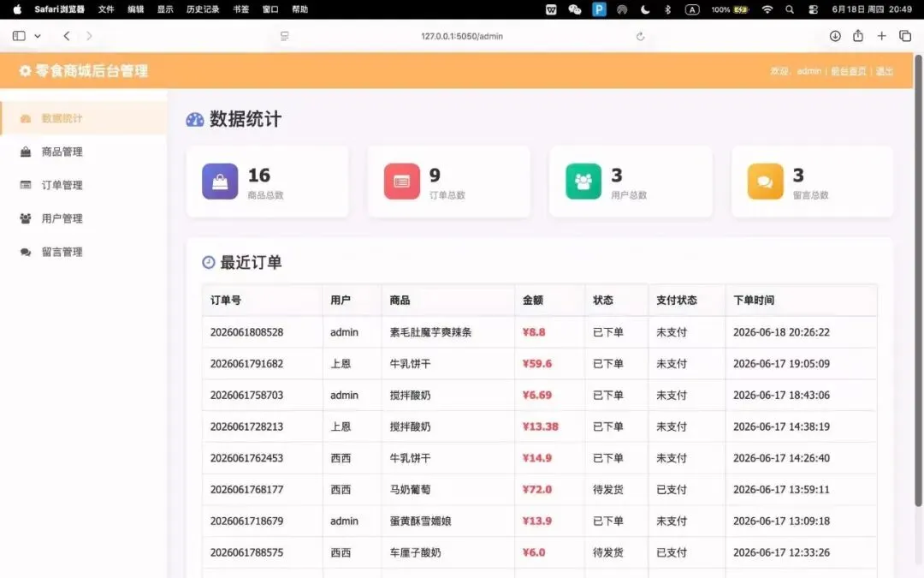924x578 pixels.
Task: Open the 文件 menu
Action: tap(106, 9)
